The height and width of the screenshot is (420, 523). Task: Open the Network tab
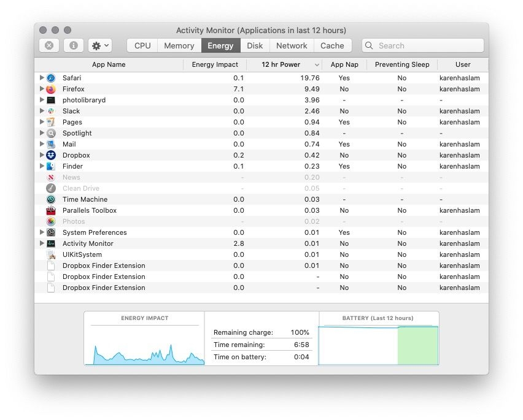(x=292, y=45)
